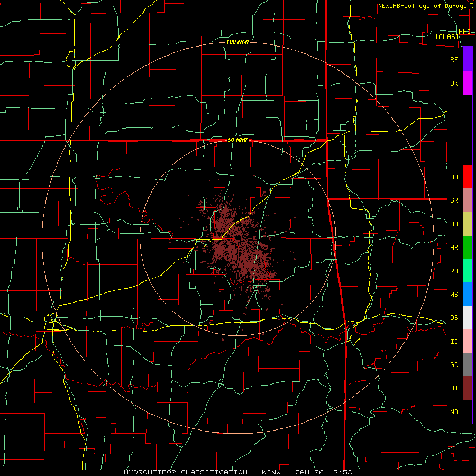
Task: Click the 100 NMI range ring label
Action: tap(237, 42)
